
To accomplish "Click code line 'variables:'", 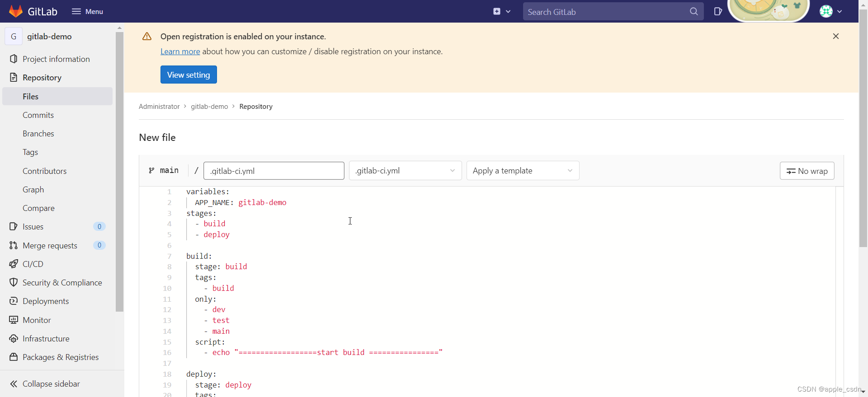I will 208,191.
